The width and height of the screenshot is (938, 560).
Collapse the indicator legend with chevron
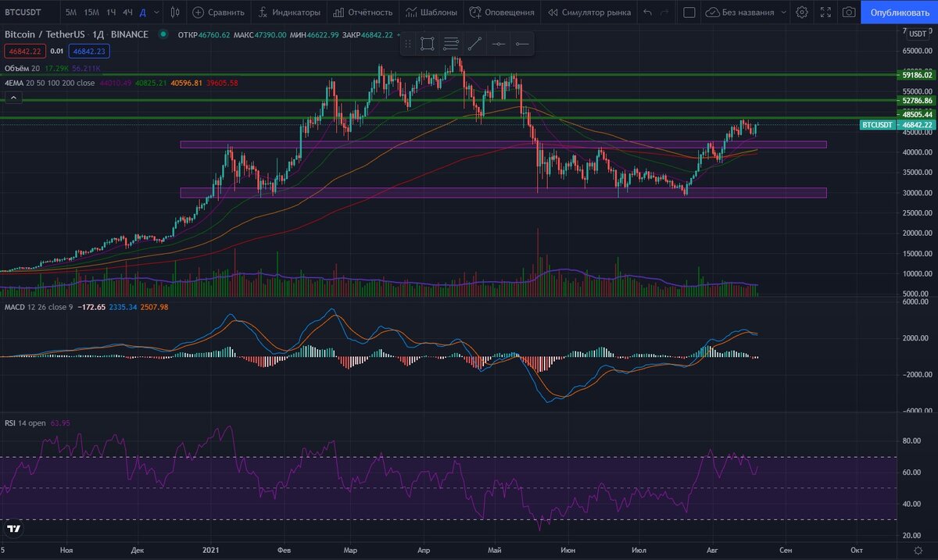click(13, 98)
